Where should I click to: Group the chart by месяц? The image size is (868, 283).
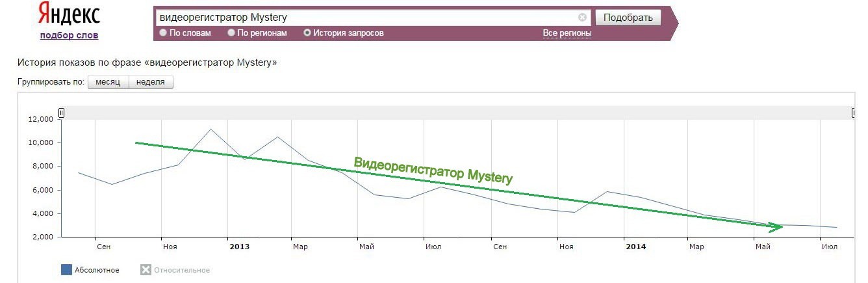click(108, 83)
